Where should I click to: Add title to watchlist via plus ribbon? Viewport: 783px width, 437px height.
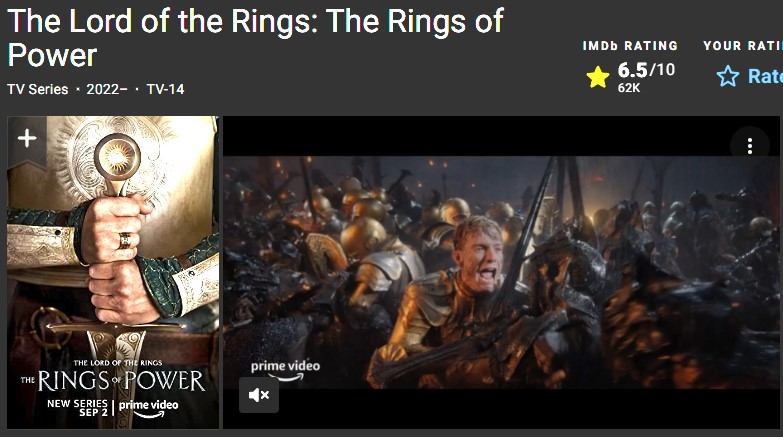[x=27, y=140]
